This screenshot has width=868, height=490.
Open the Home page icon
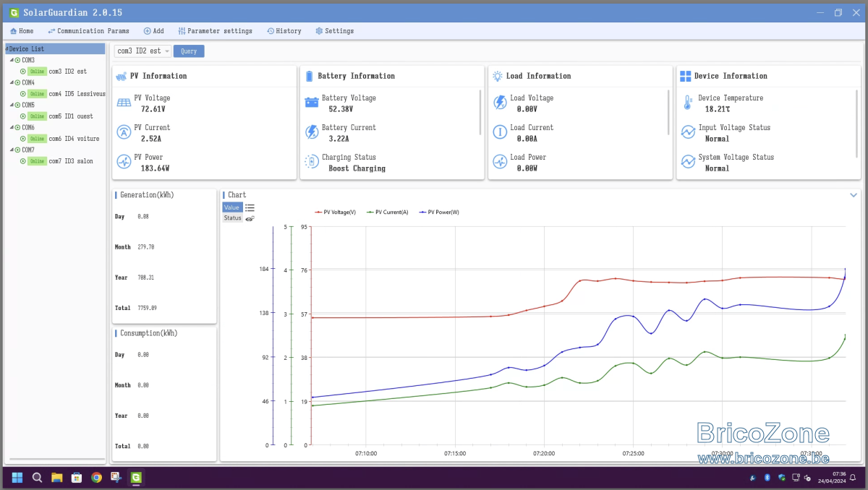point(13,31)
